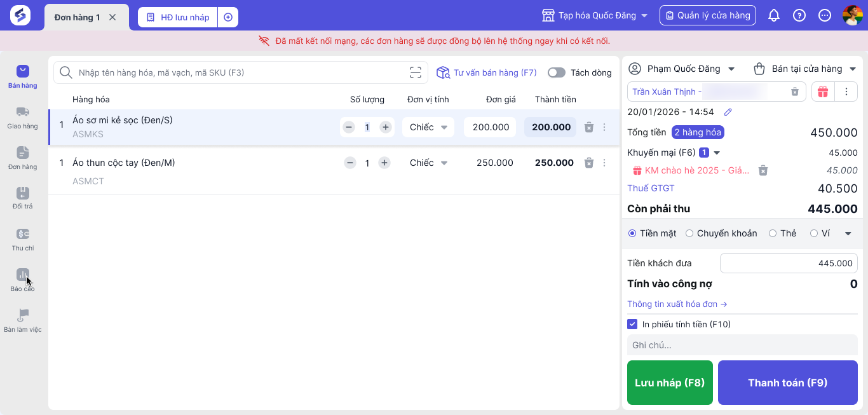Image resolution: width=868 pixels, height=415 pixels.
Task: Go to Báo cáo in sidebar
Action: pyautogui.click(x=23, y=280)
